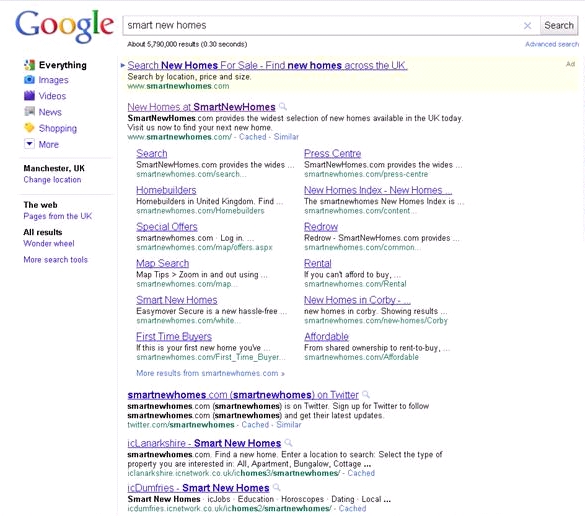
Task: Preview magnifier beside icLanarkshire result
Action: click(x=288, y=443)
